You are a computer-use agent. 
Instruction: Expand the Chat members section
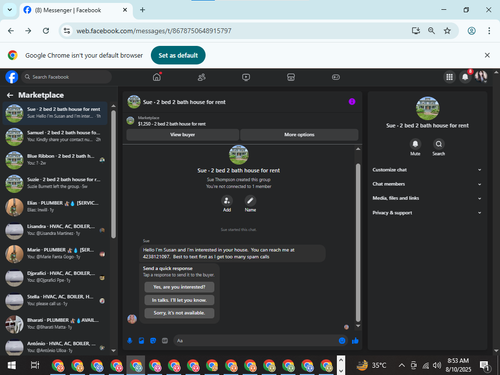coord(427,184)
